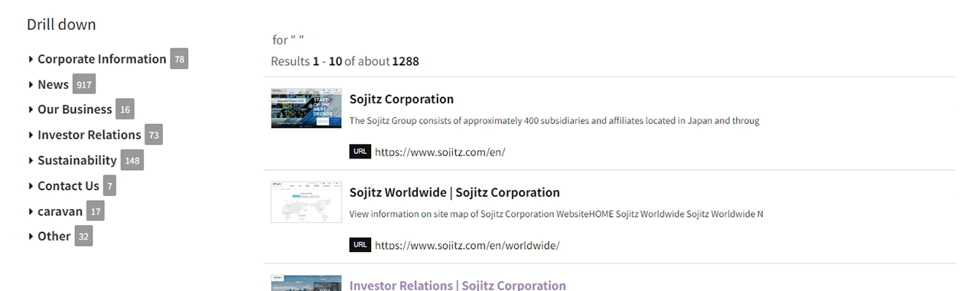Open the Sojitz Corporation result title
The height and width of the screenshot is (291, 980).
click(x=402, y=99)
